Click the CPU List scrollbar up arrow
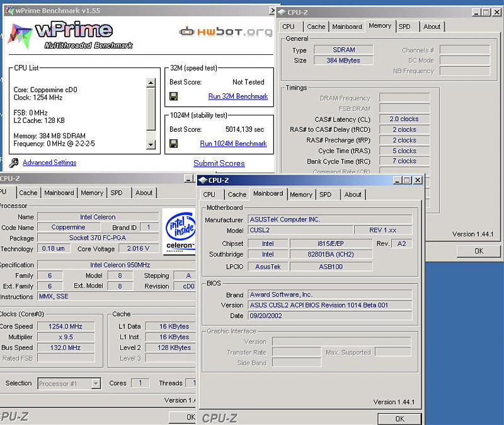Viewport: 504px width, 425px height. (x=151, y=83)
